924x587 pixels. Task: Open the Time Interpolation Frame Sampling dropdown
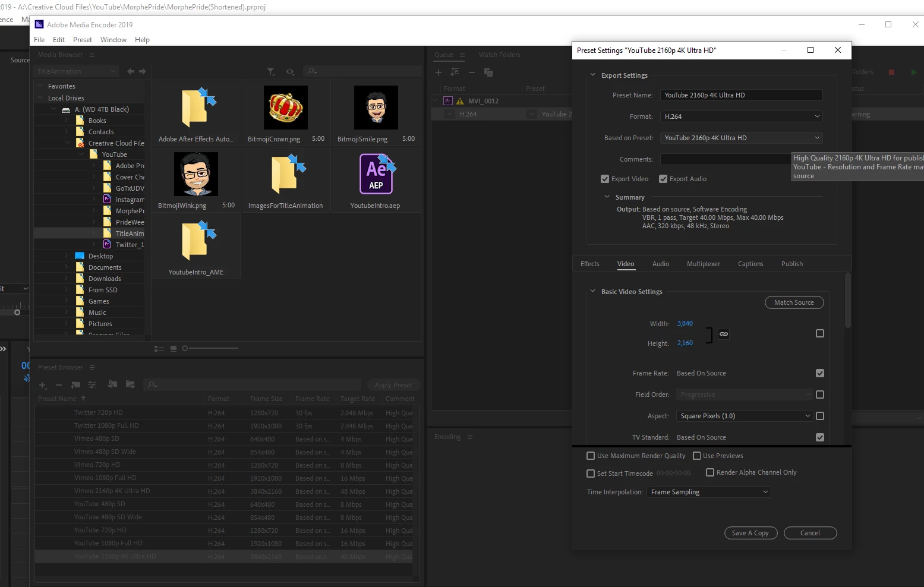coord(709,492)
